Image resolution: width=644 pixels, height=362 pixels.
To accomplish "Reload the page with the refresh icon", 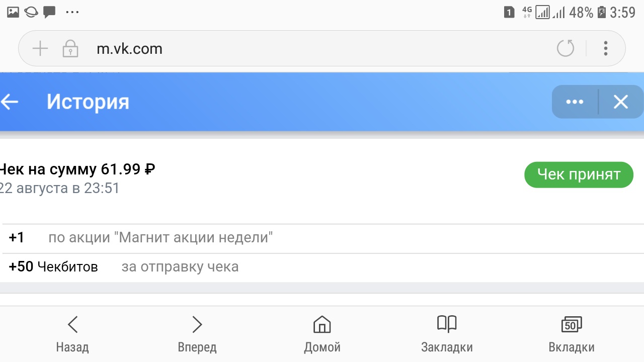I will point(566,49).
